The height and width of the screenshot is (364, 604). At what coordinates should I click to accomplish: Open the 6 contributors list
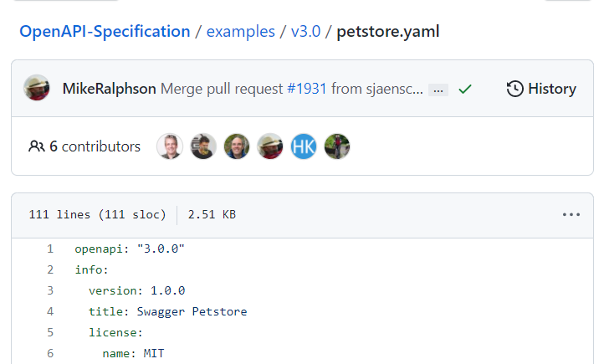tap(84, 146)
